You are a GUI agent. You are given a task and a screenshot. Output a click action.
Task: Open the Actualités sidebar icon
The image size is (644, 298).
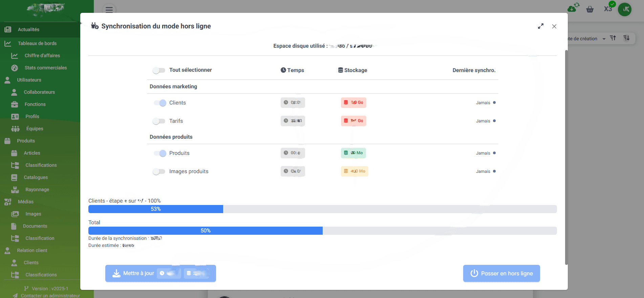click(x=8, y=29)
